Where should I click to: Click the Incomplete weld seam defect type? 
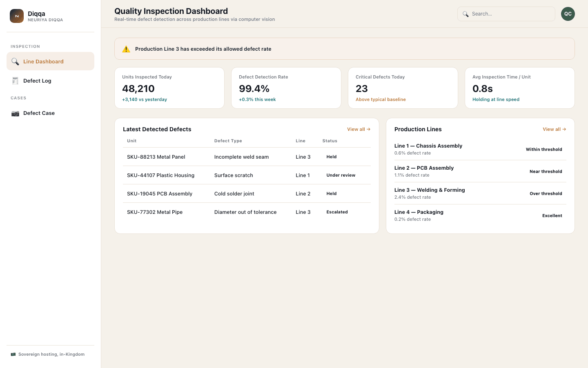click(241, 157)
